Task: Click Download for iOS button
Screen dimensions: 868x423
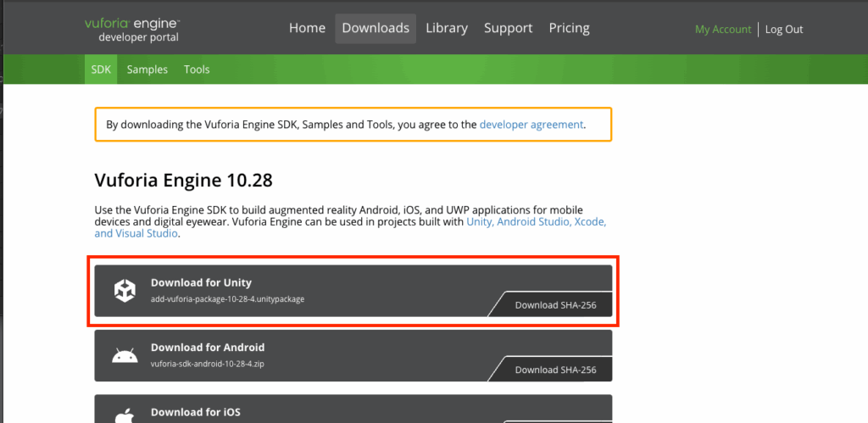Action: point(353,409)
